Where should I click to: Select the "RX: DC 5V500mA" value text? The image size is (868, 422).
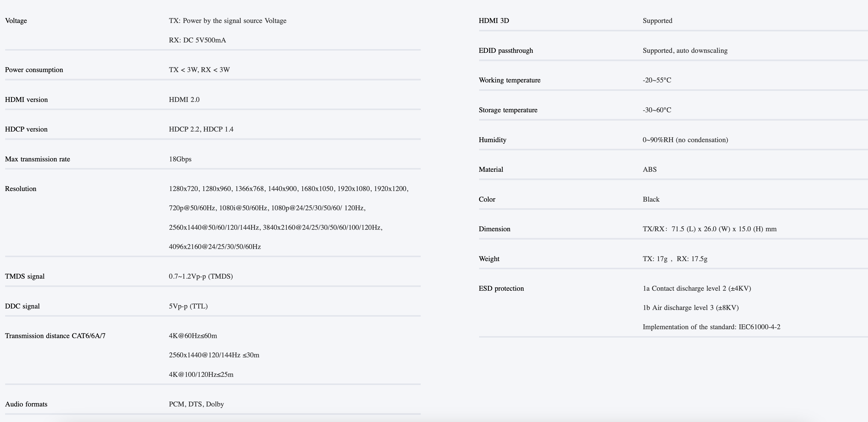click(x=197, y=40)
